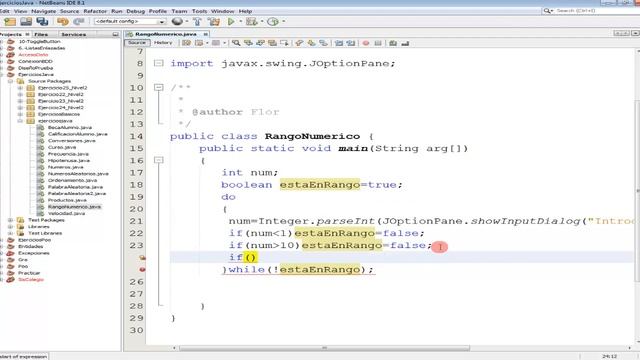Select Ordenamiento.java in project tree

tap(72, 180)
